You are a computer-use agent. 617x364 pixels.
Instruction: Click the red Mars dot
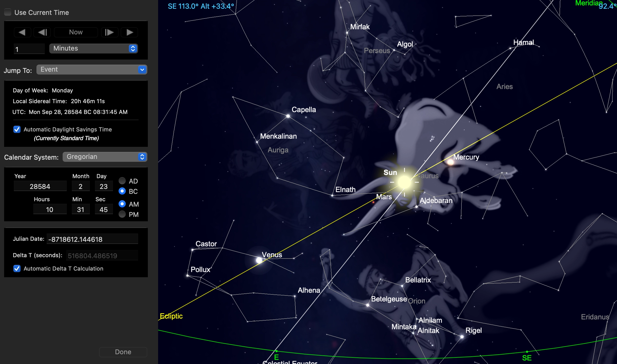[x=373, y=202]
